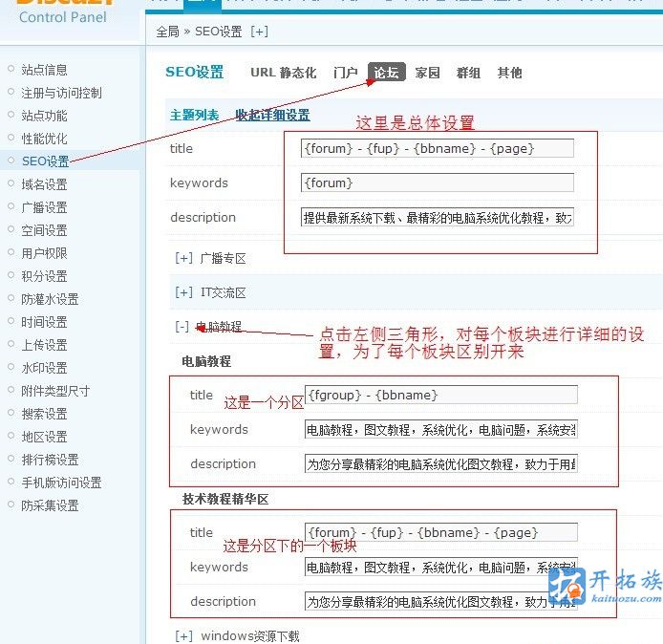
Task: Open 积分设置 page
Action: [44, 276]
